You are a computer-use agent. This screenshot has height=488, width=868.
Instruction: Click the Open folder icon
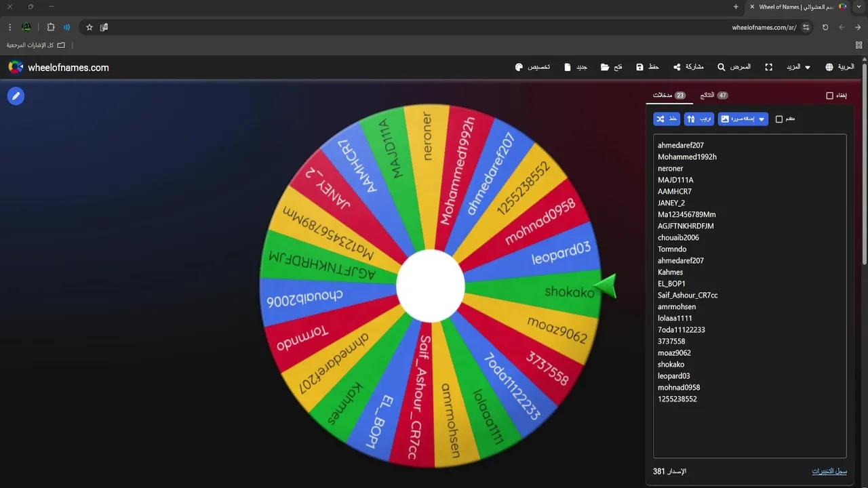605,68
